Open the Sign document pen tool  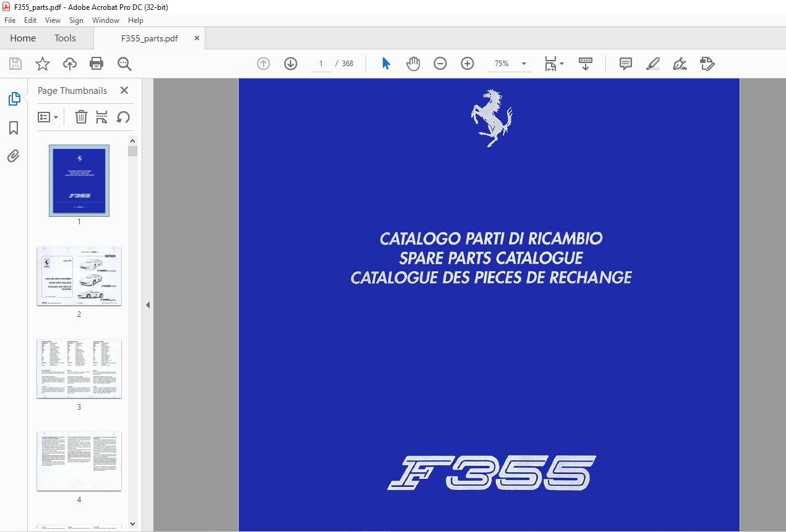coord(680,64)
